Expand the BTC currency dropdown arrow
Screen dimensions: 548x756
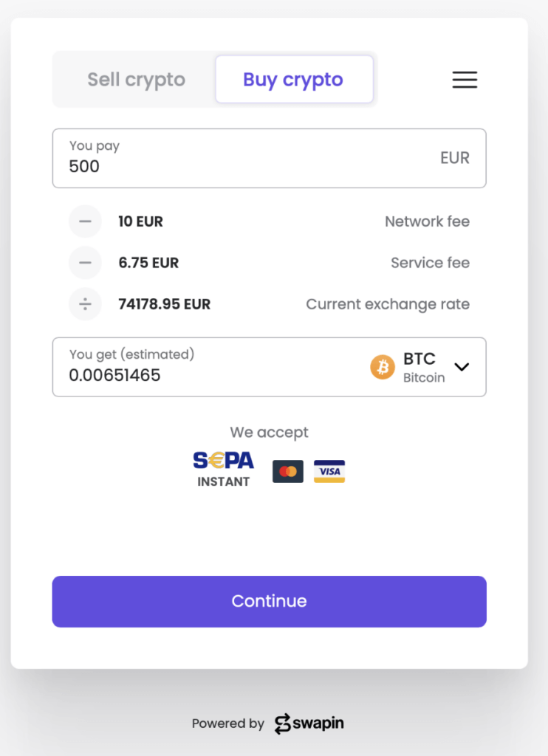(x=462, y=367)
